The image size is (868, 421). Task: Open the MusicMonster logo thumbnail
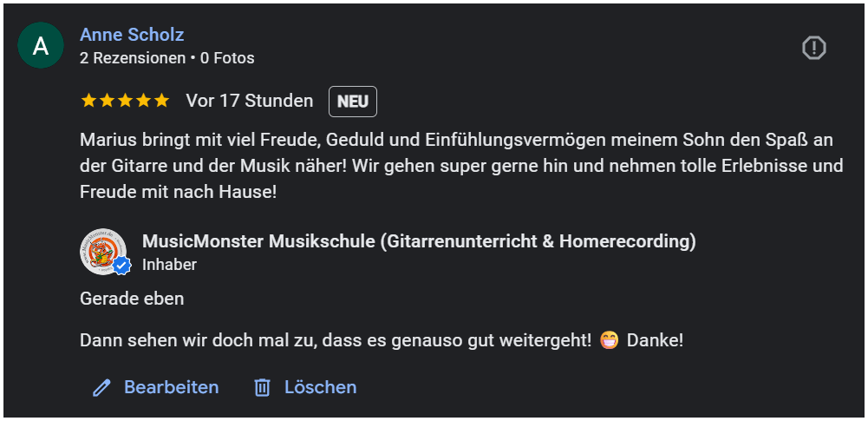click(x=101, y=250)
